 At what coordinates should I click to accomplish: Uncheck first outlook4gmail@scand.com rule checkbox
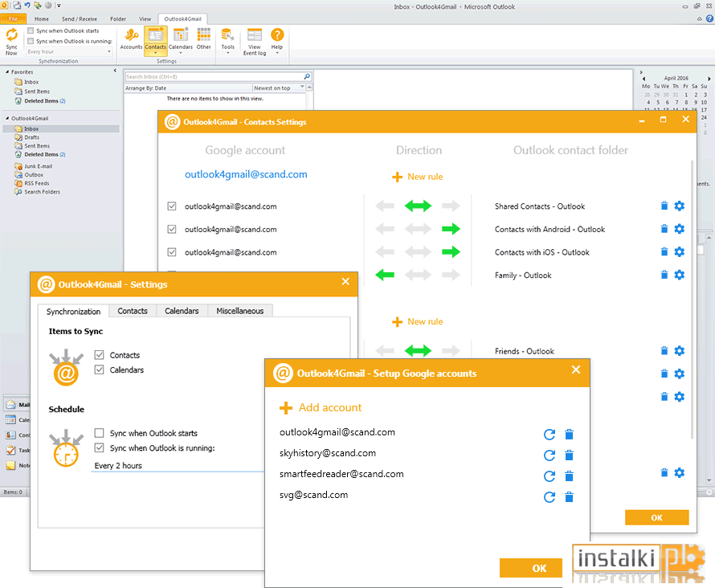pyautogui.click(x=172, y=206)
